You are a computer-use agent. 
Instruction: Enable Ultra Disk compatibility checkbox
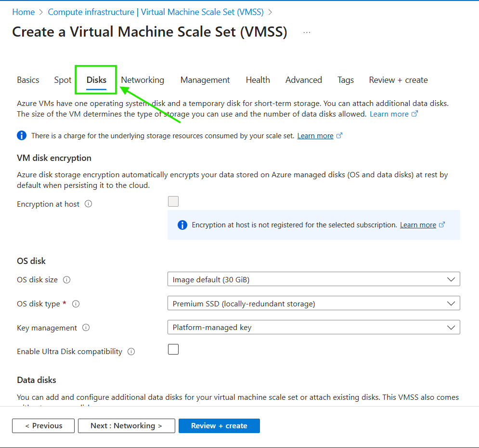(x=173, y=349)
